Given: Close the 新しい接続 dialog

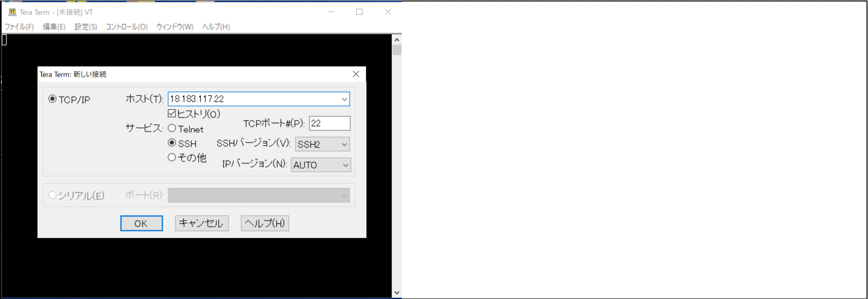Looking at the screenshot, I should coord(356,74).
